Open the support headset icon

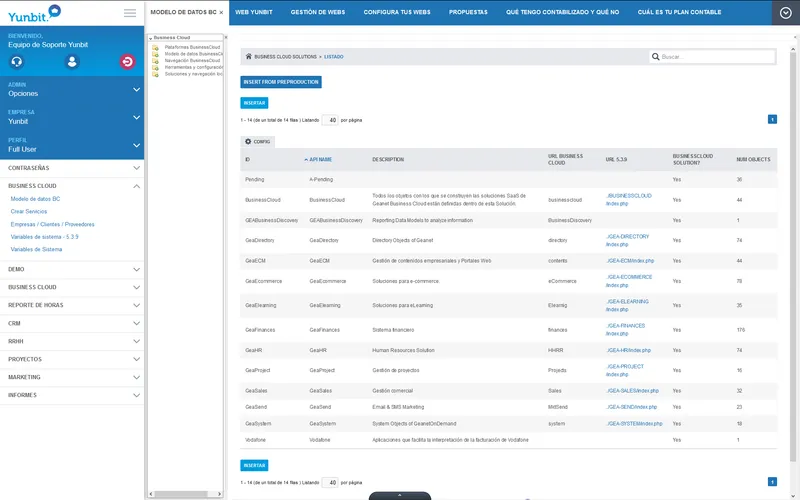(17, 62)
